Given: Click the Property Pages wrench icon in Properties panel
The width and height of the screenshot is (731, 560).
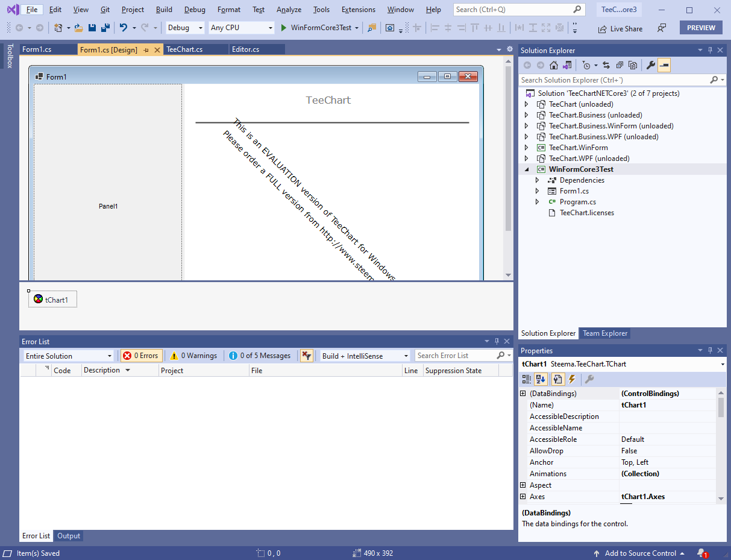Looking at the screenshot, I should [x=589, y=379].
